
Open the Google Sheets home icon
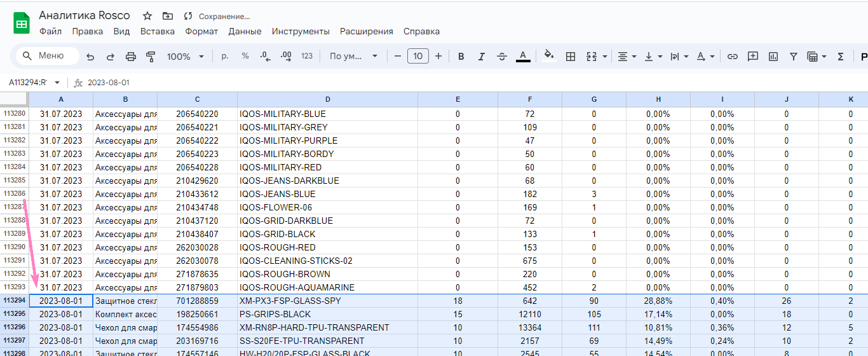tap(22, 24)
